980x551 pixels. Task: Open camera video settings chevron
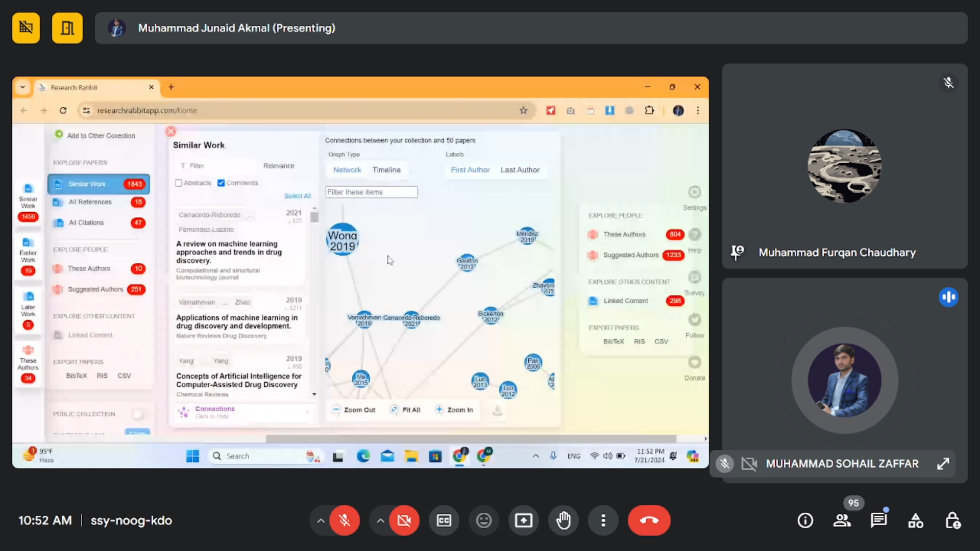380,520
